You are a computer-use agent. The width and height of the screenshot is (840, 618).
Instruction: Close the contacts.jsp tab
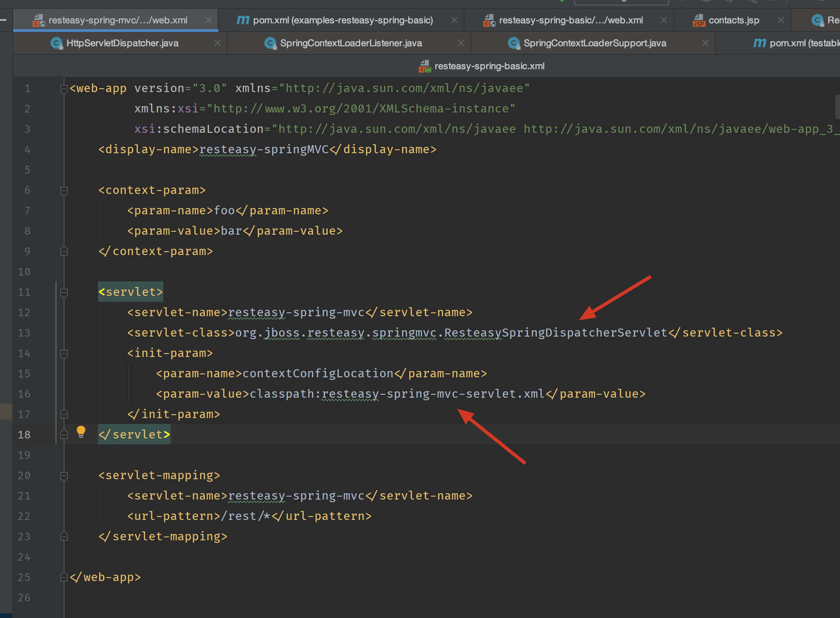pos(781,20)
